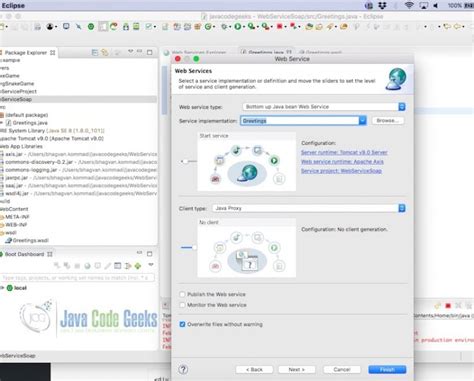The width and height of the screenshot is (474, 381).
Task: Click the Finish button
Action: point(387,369)
